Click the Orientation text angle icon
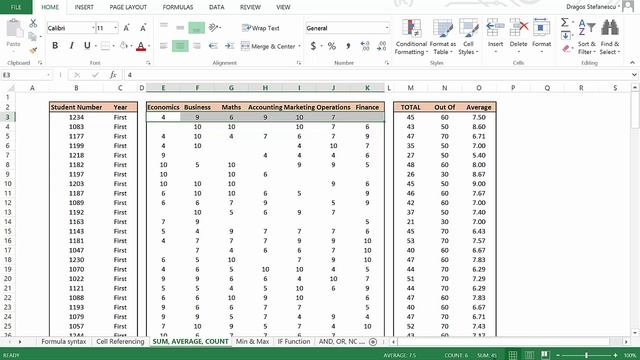The width and height of the screenshot is (640, 360). pos(213,28)
